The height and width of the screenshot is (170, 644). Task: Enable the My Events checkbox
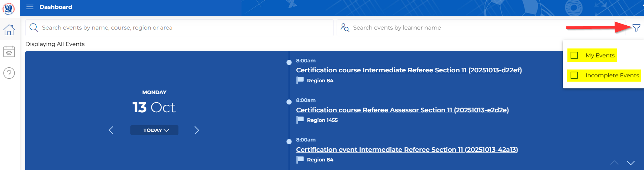point(574,56)
